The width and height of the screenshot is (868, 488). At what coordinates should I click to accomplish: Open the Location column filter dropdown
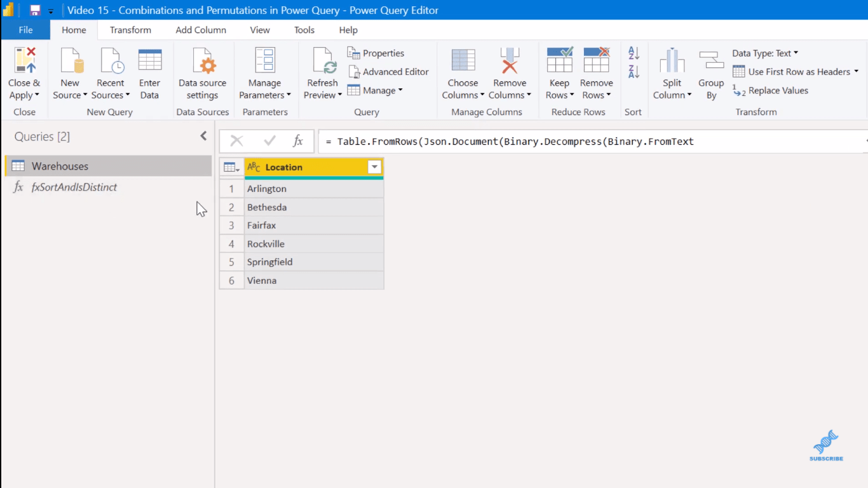[x=375, y=167]
